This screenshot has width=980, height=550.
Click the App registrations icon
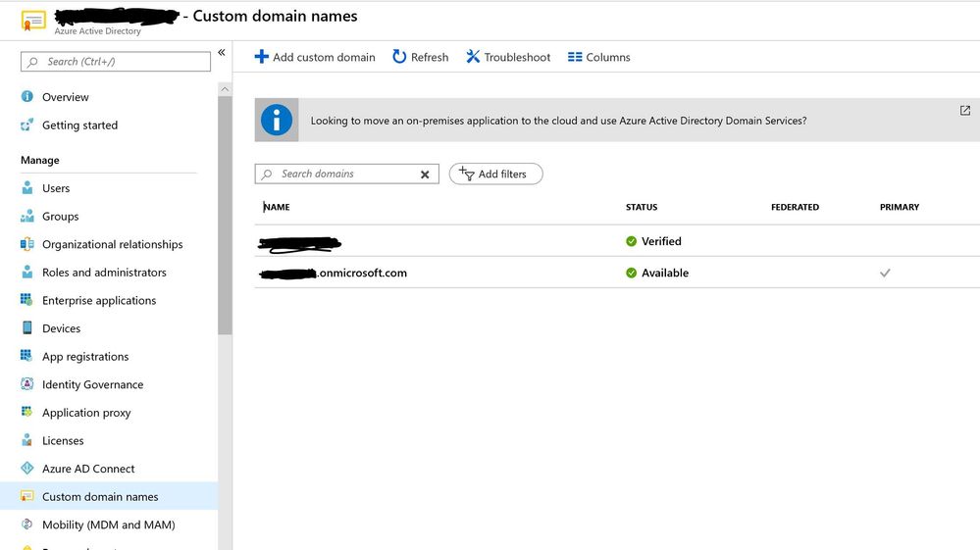[26, 356]
